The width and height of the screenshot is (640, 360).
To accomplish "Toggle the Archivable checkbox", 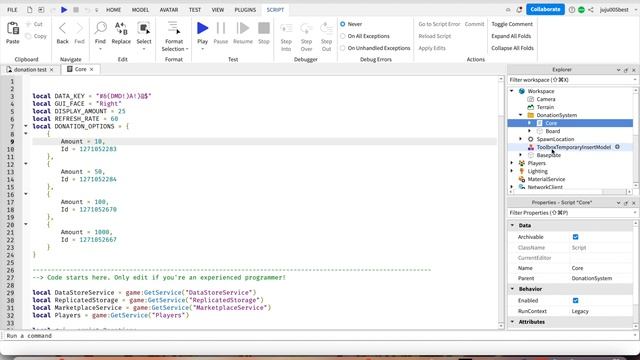I will click(576, 237).
